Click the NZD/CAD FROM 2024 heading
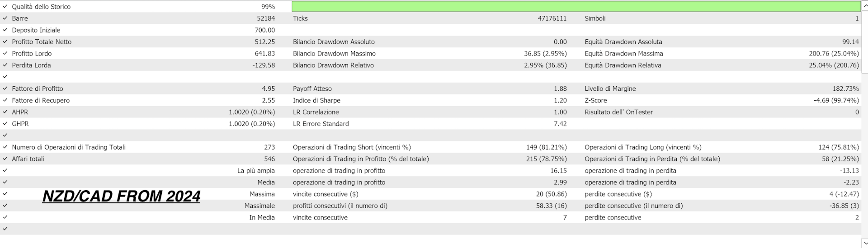 point(121,196)
